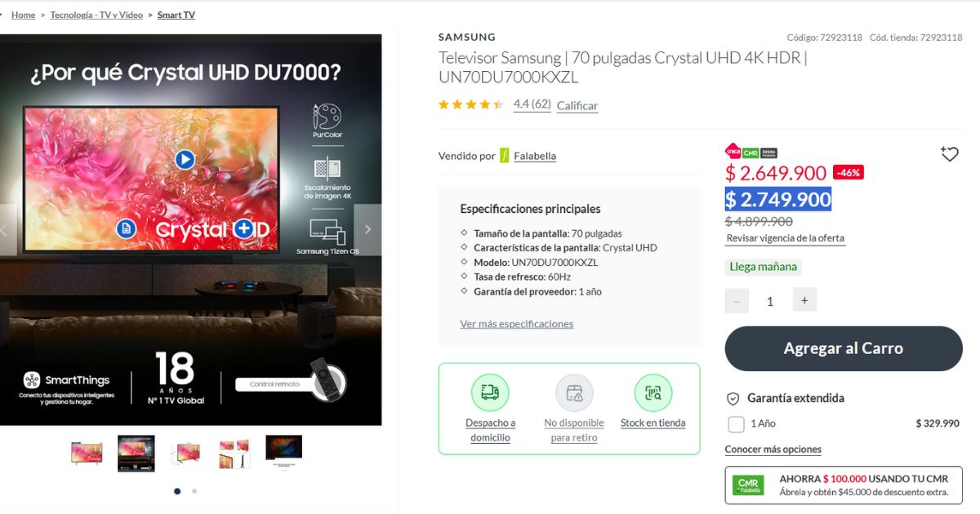980x514 pixels.
Task: Click the Garantía extendida shield icon
Action: pyautogui.click(x=733, y=399)
